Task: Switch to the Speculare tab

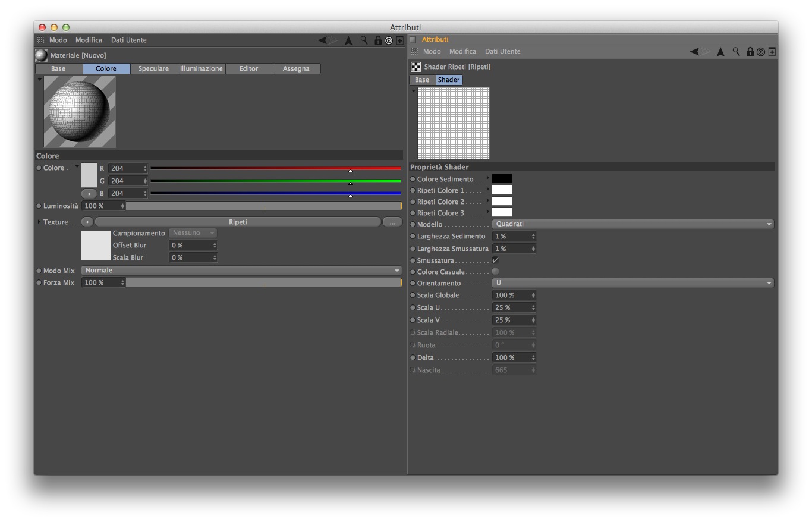Action: (153, 69)
